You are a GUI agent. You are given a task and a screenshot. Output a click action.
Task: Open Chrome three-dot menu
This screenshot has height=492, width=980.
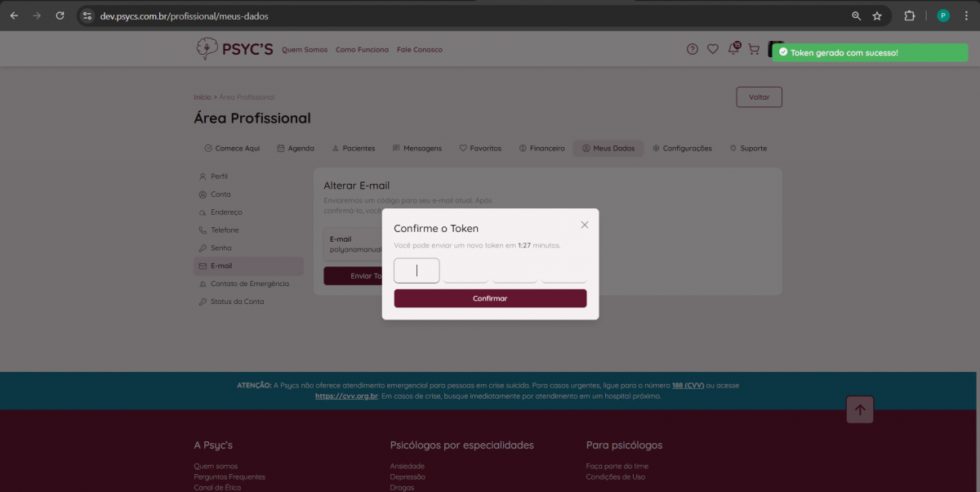pos(965,16)
